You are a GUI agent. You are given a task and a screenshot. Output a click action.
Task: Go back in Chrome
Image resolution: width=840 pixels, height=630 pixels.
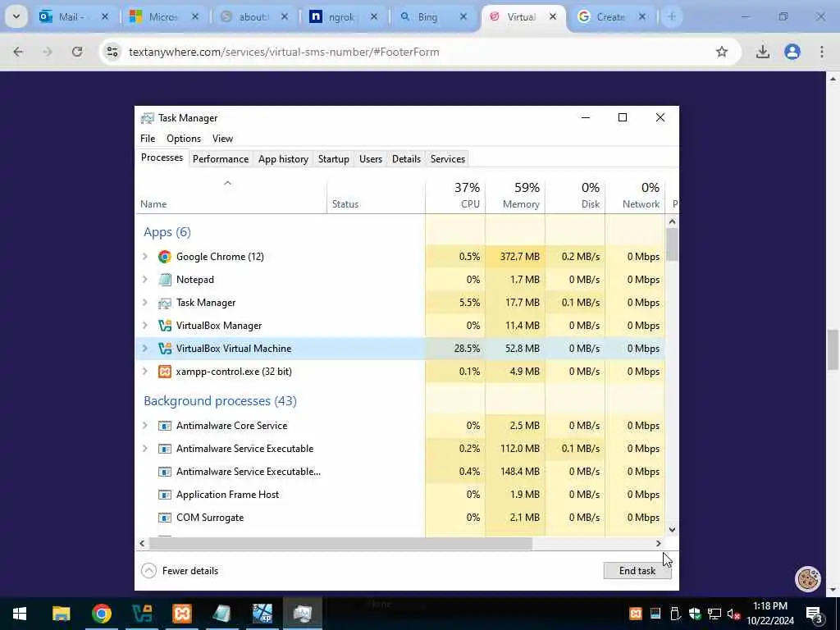[x=18, y=52]
